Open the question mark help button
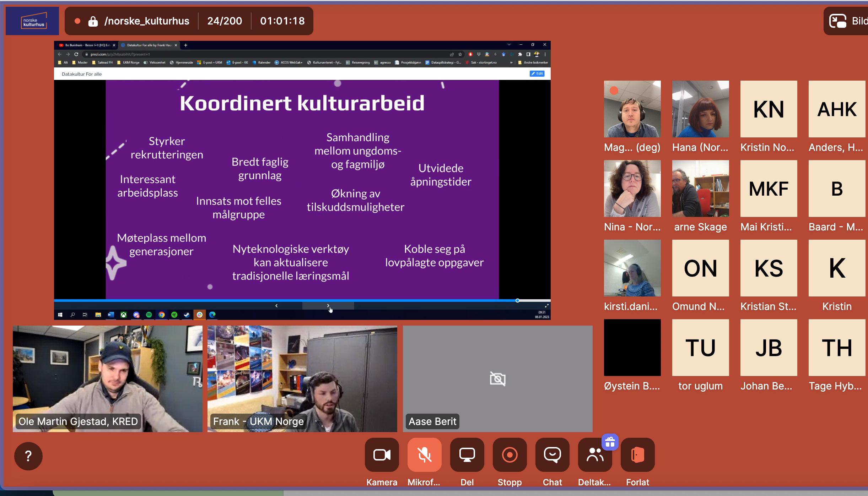 28,456
